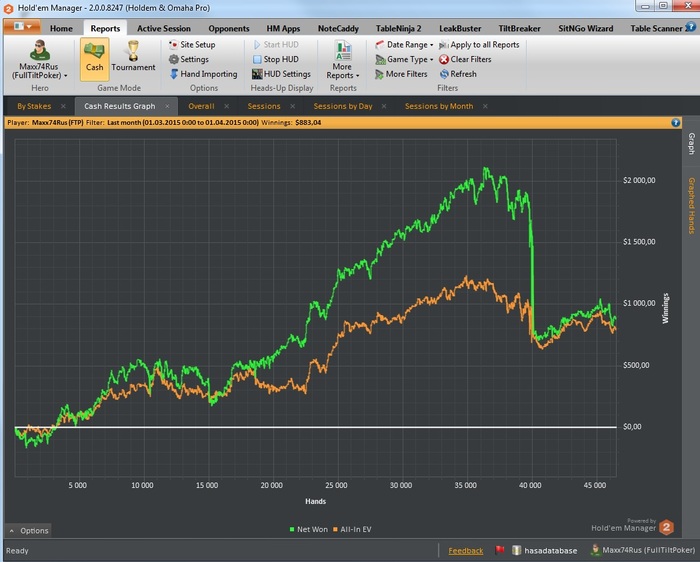This screenshot has height=562, width=700.
Task: Toggle the All-In EV legend entry
Action: (352, 529)
